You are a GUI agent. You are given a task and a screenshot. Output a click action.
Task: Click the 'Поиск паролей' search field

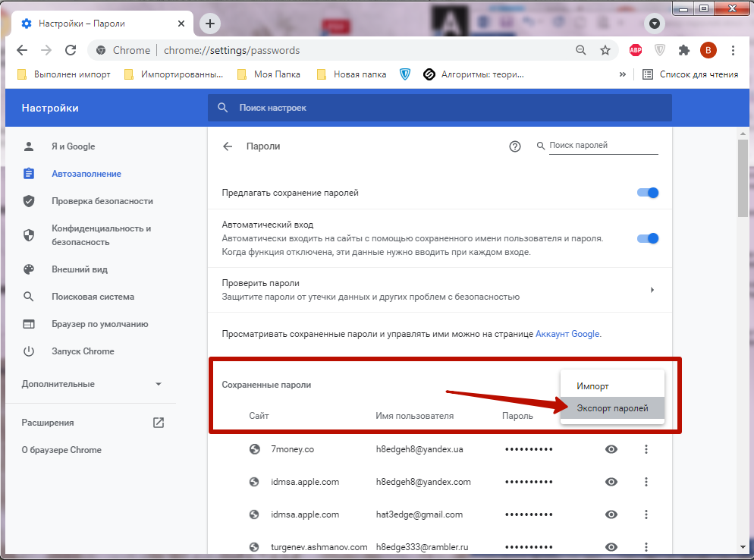coord(603,146)
